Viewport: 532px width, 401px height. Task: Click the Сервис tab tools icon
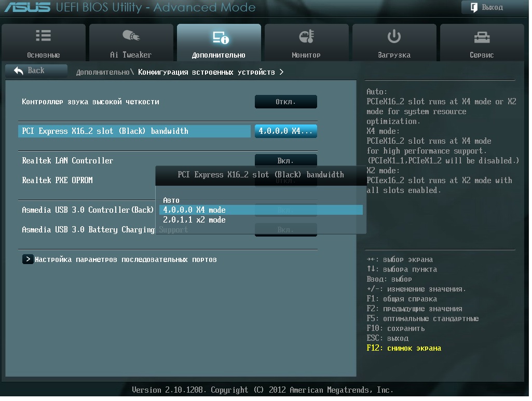482,37
